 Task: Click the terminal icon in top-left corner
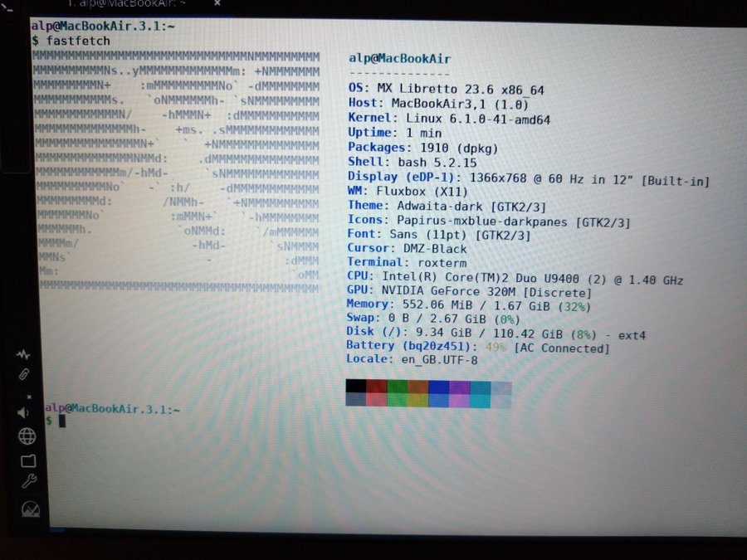[8, 7]
